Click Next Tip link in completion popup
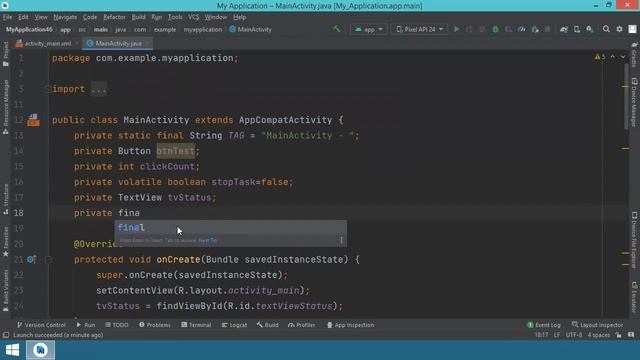The width and height of the screenshot is (640, 360). click(x=208, y=240)
